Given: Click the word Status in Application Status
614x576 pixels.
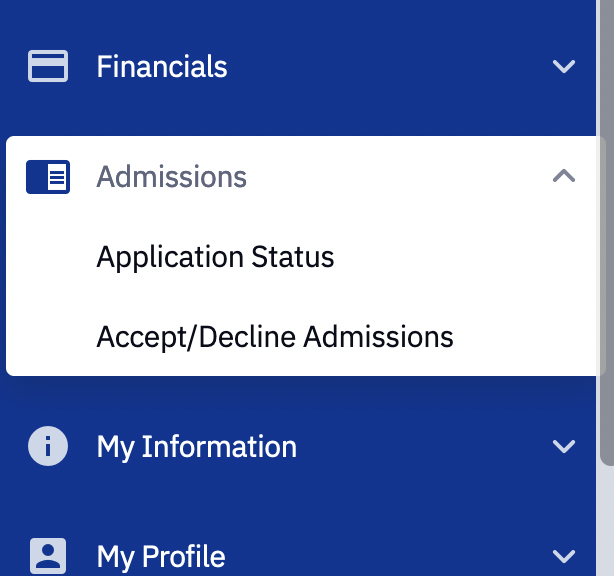Looking at the screenshot, I should tap(293, 257).
